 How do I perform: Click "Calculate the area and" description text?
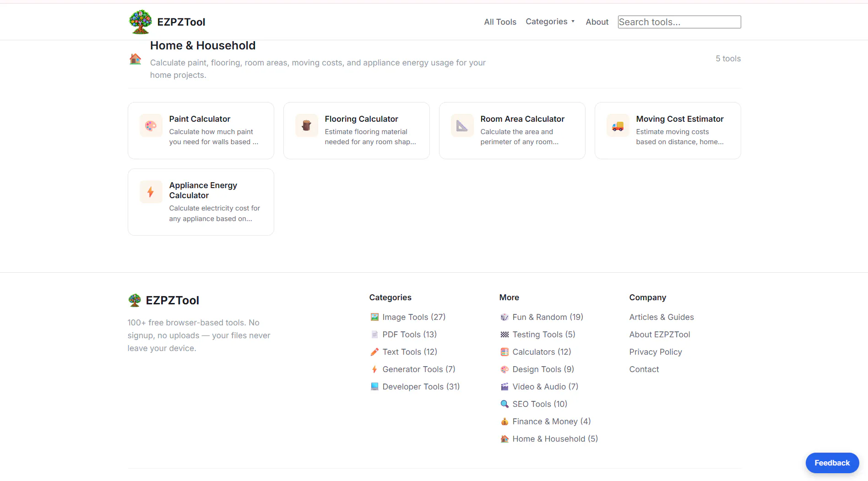[516, 132]
